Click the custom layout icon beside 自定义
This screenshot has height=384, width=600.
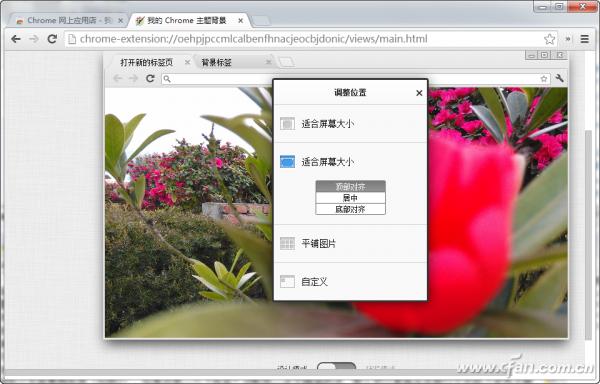click(287, 281)
